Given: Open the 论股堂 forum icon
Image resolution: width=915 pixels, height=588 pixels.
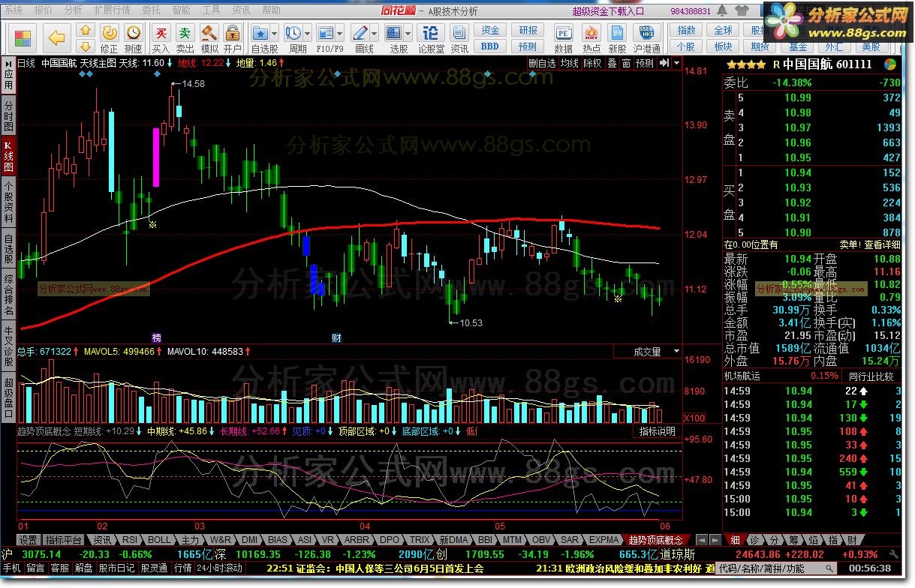Looking at the screenshot, I should click(430, 33).
